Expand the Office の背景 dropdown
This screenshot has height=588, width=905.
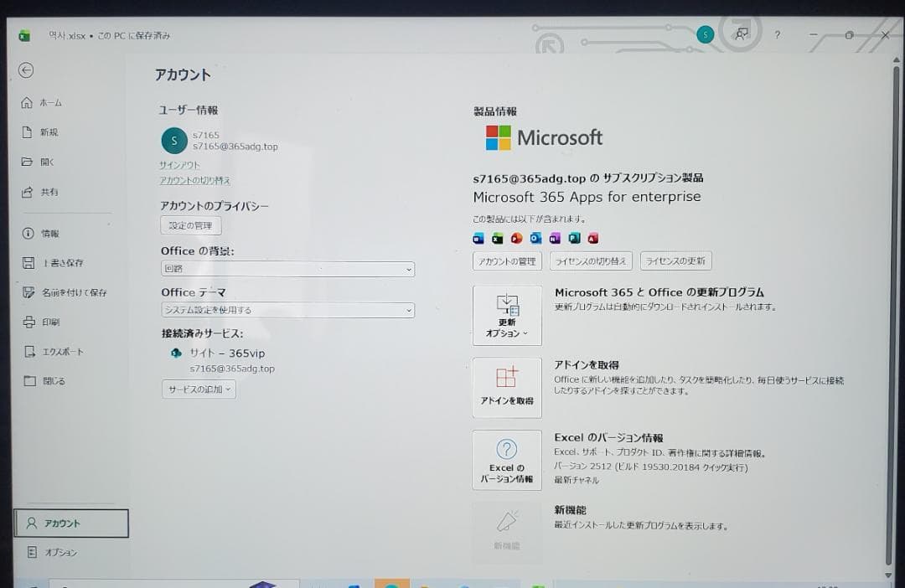[x=287, y=269]
